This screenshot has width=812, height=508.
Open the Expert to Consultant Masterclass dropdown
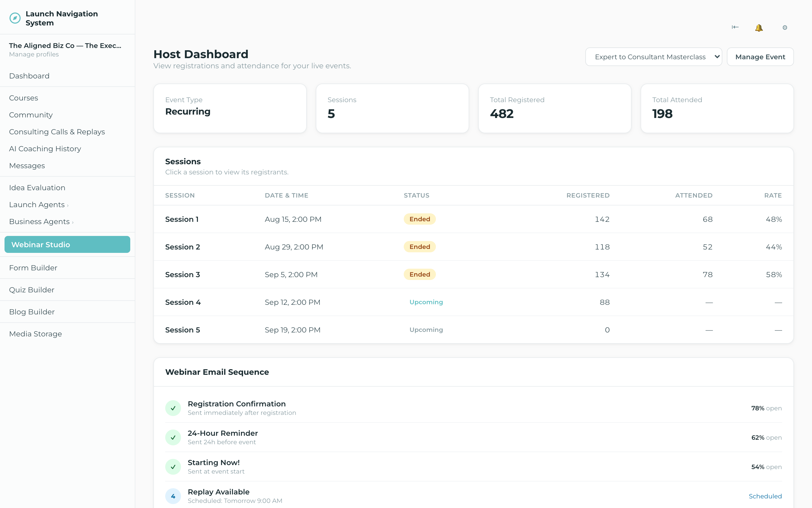(x=654, y=57)
